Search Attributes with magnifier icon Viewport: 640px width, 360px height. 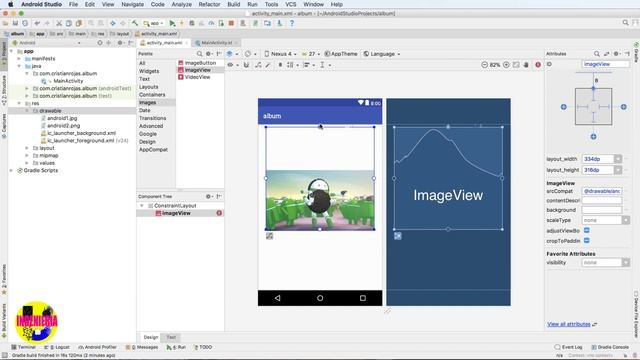point(597,54)
